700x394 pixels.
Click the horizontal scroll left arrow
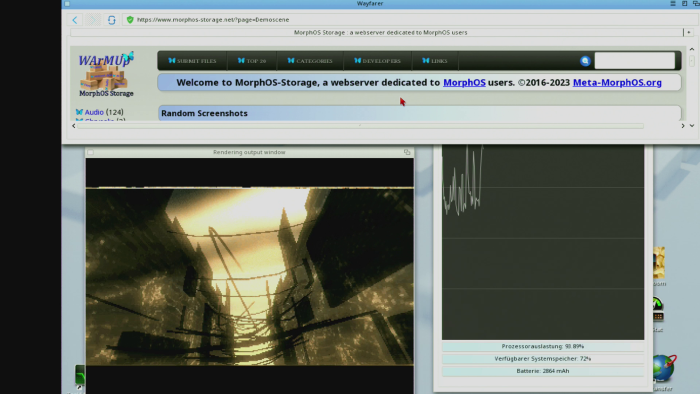pyautogui.click(x=74, y=126)
